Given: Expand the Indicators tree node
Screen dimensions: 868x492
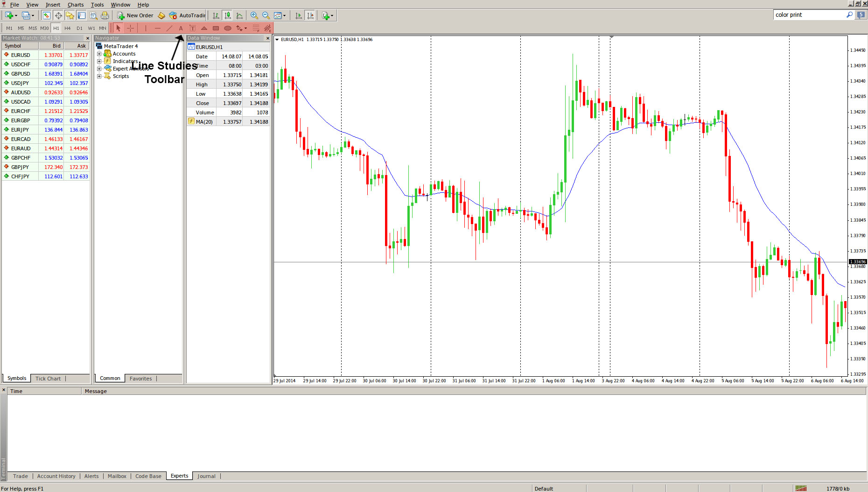Looking at the screenshot, I should [99, 61].
